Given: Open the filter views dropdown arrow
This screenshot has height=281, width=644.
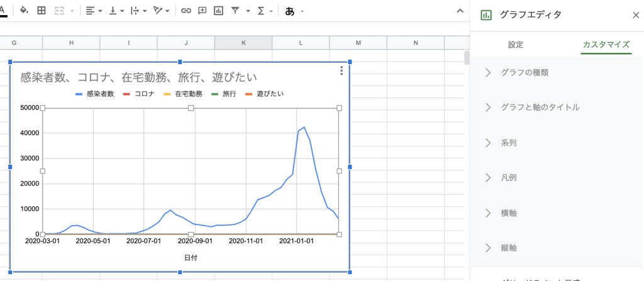Looking at the screenshot, I should (248, 11).
